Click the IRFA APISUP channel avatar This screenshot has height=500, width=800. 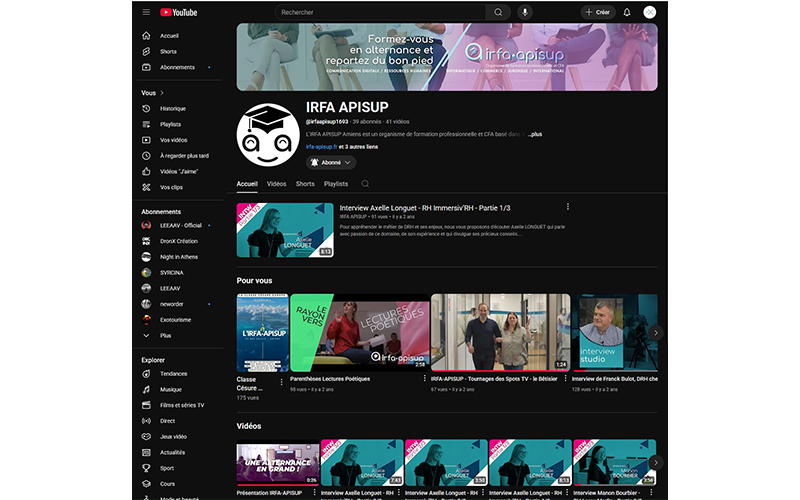click(x=268, y=135)
